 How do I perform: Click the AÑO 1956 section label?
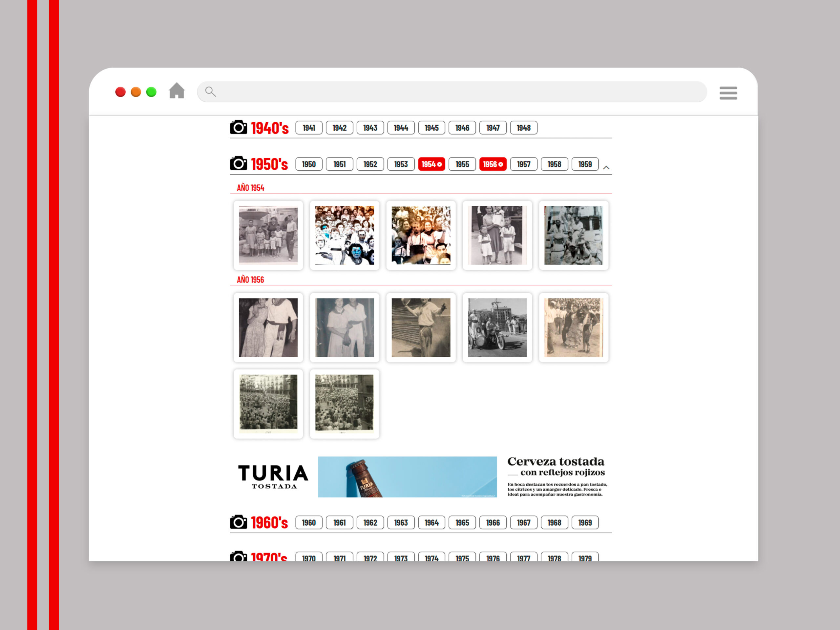(250, 280)
